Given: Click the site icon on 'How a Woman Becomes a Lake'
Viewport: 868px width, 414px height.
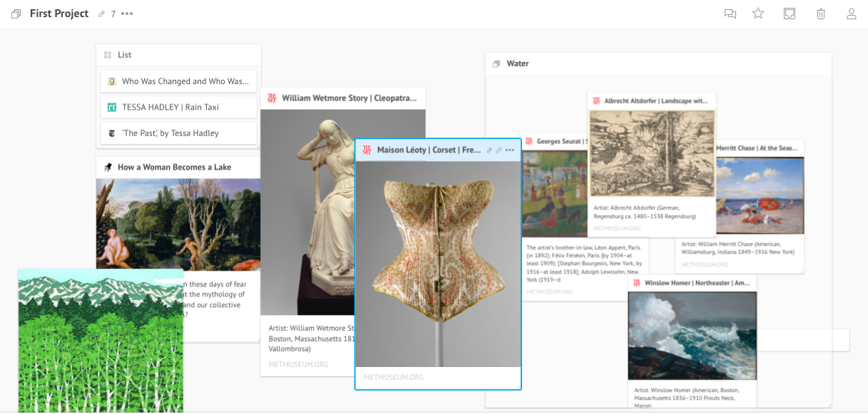Looking at the screenshot, I should click(x=108, y=167).
